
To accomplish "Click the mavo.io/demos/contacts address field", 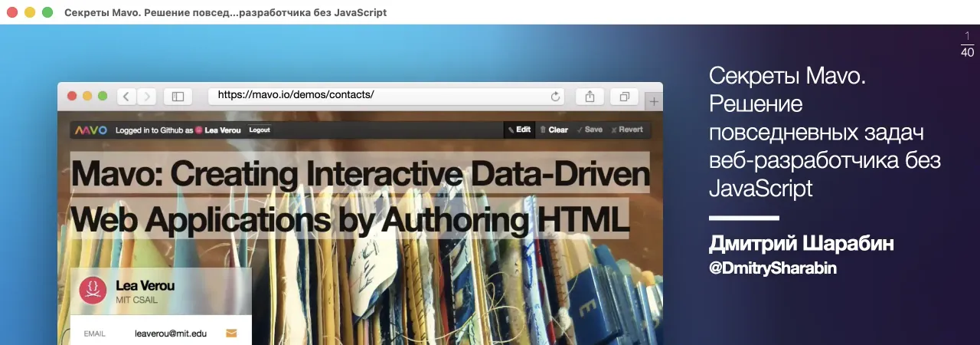I will point(387,96).
